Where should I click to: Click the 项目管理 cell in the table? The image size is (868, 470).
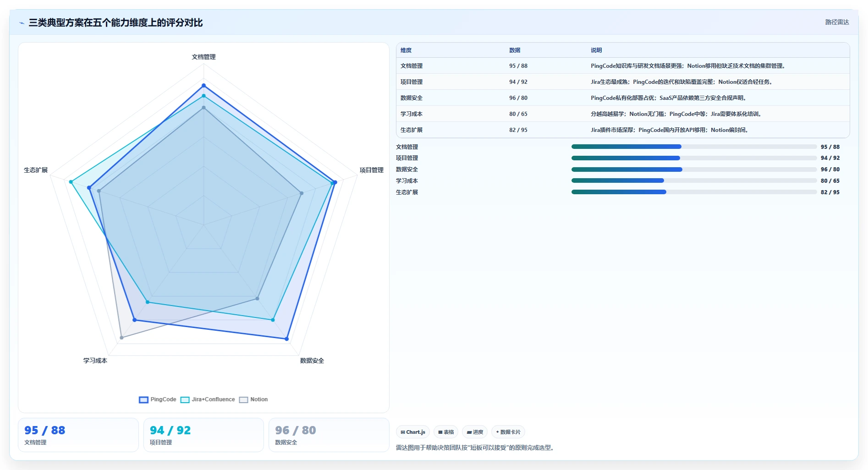tap(412, 82)
